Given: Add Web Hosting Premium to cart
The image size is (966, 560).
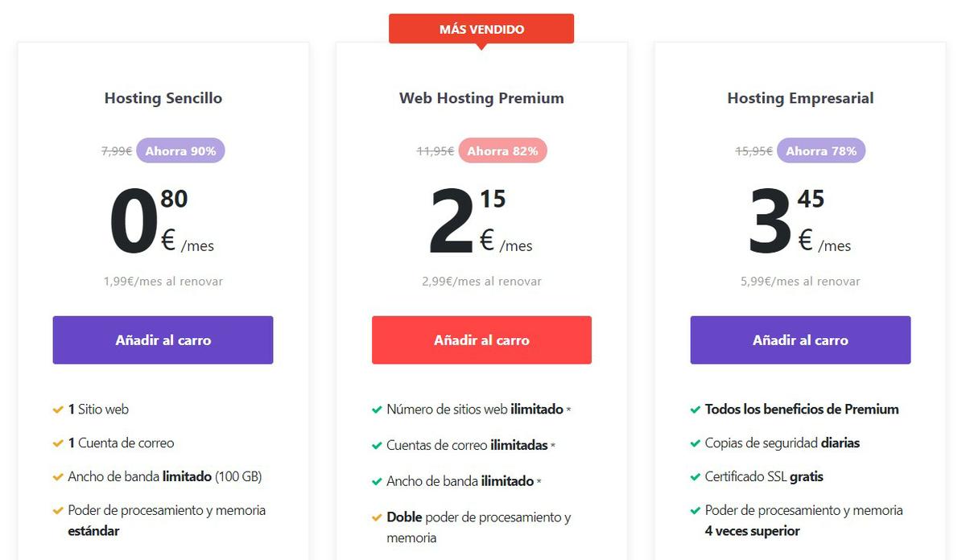Looking at the screenshot, I should (481, 340).
